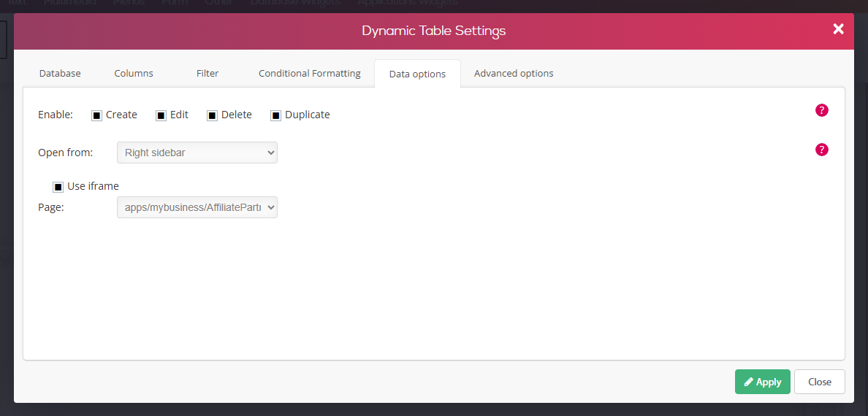Toggle the Edit checkbox
The image size is (868, 416).
click(x=161, y=115)
